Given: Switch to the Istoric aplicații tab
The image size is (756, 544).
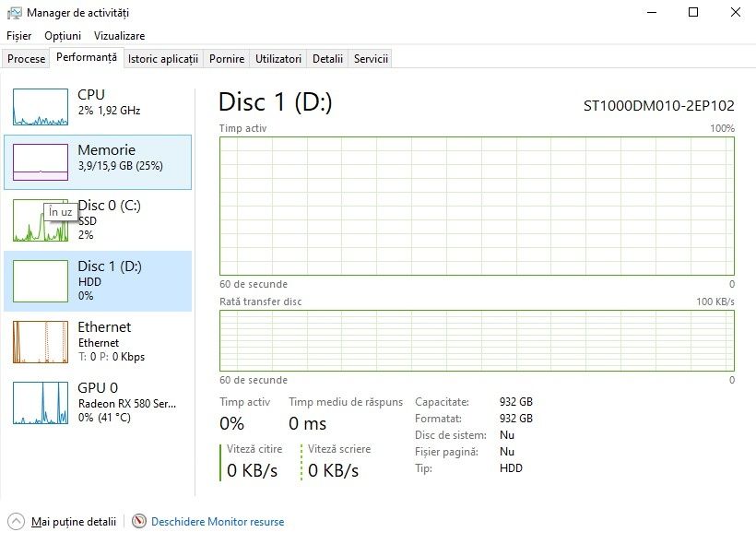Looking at the screenshot, I should click(x=163, y=59).
